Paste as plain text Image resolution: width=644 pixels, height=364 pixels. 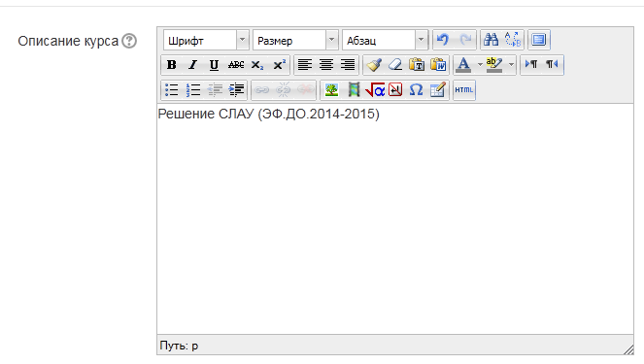point(417,65)
